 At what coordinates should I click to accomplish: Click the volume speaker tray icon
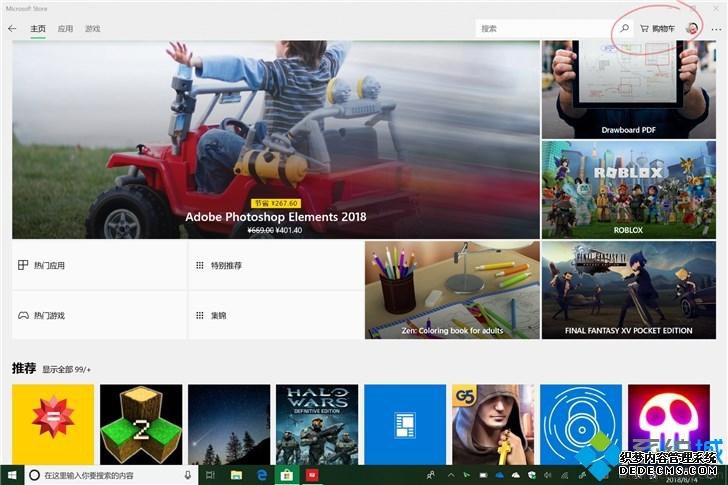click(x=548, y=475)
